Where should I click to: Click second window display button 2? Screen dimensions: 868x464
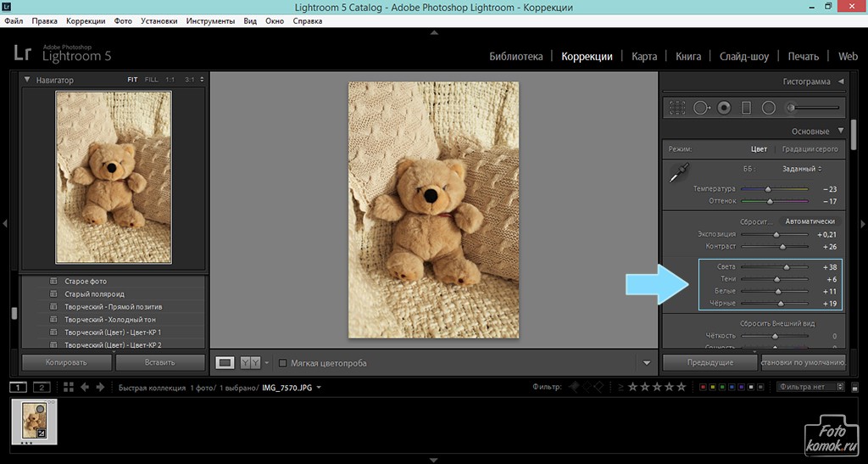coord(42,387)
